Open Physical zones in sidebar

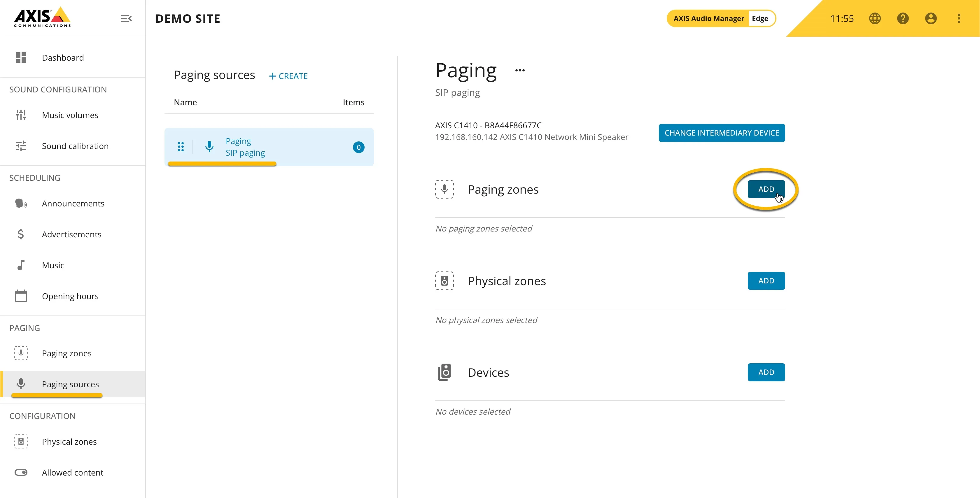click(73, 441)
